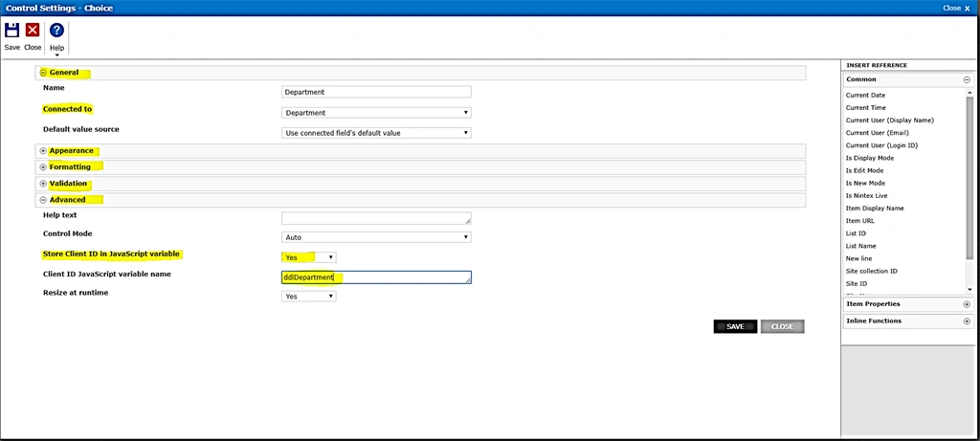Open the Resize at runtime dropdown
The image size is (980, 441).
click(x=309, y=297)
